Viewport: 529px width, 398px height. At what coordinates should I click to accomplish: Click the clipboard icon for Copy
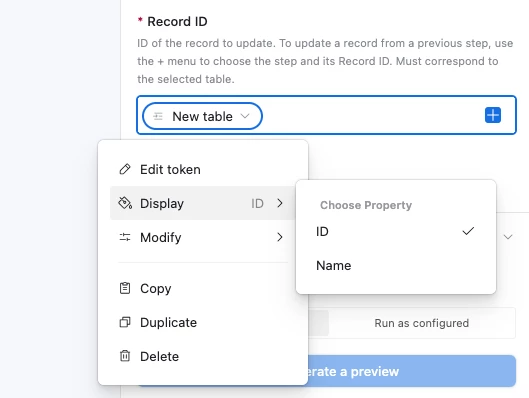click(x=125, y=288)
